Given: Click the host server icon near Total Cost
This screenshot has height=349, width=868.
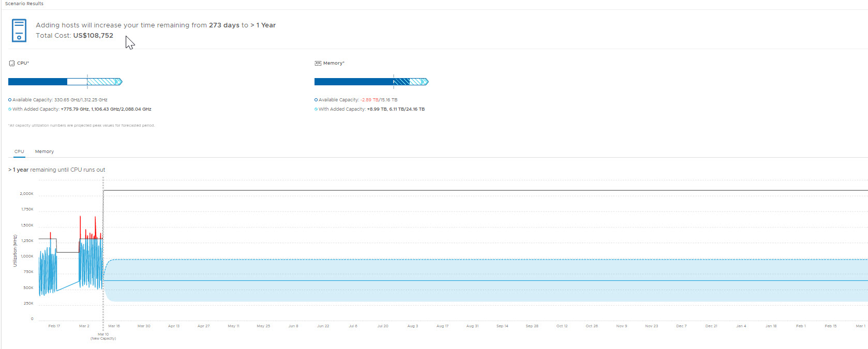Looking at the screenshot, I should point(19,31).
